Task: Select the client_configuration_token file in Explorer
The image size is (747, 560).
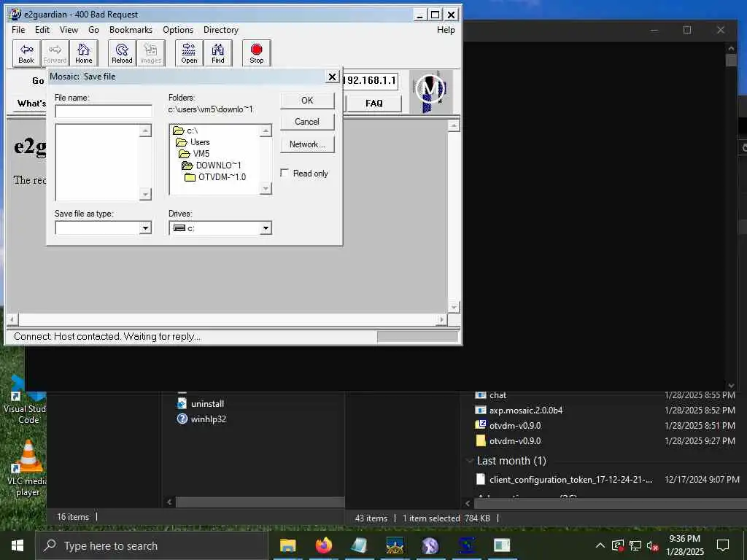Action: (x=564, y=480)
